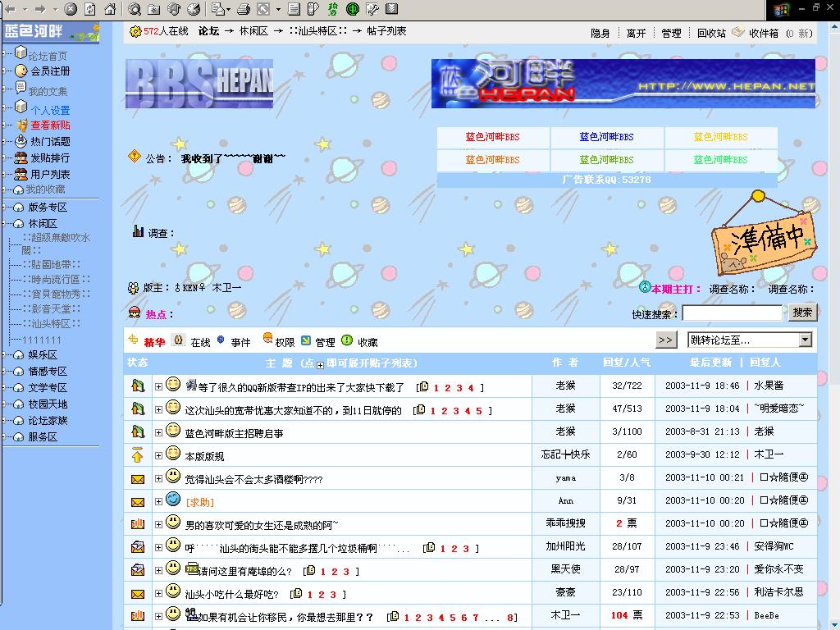The width and height of the screenshot is (840, 630).
Task: Expand the 这次汕头的宽带优惠 post thread
Action: [158, 410]
